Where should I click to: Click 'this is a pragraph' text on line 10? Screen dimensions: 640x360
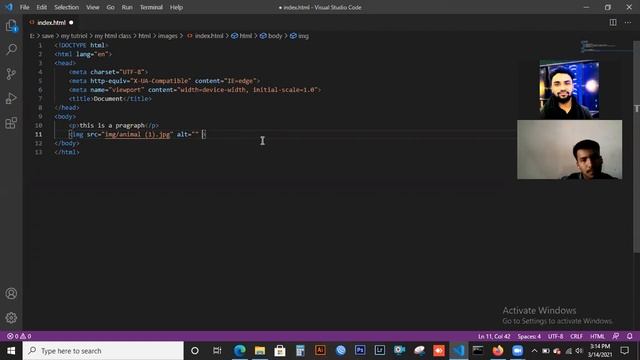click(112, 125)
